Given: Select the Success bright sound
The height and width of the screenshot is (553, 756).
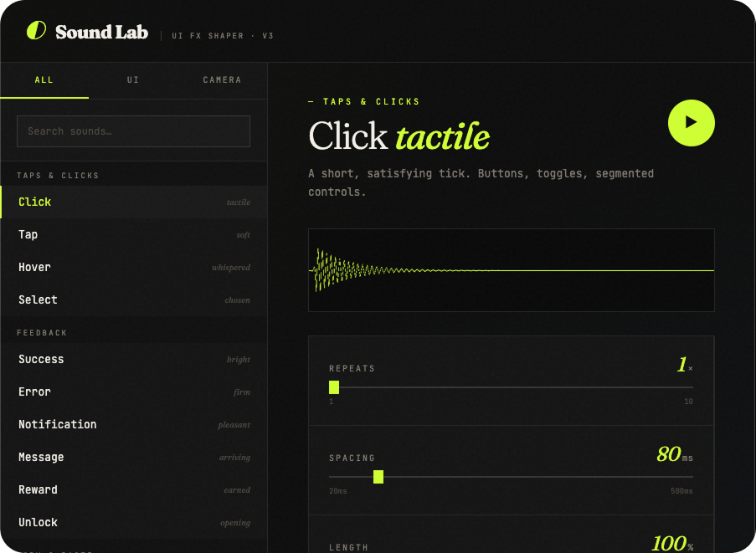Looking at the screenshot, I should point(134,360).
